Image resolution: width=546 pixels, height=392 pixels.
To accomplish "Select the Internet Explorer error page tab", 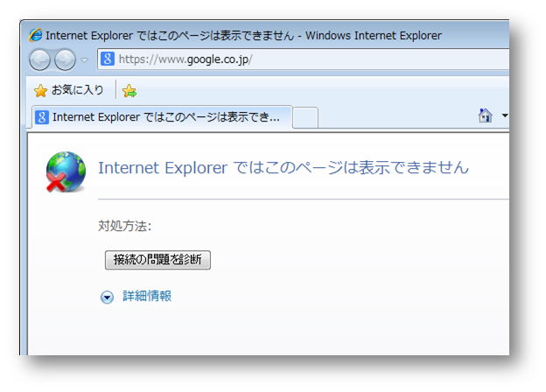I will click(x=162, y=117).
